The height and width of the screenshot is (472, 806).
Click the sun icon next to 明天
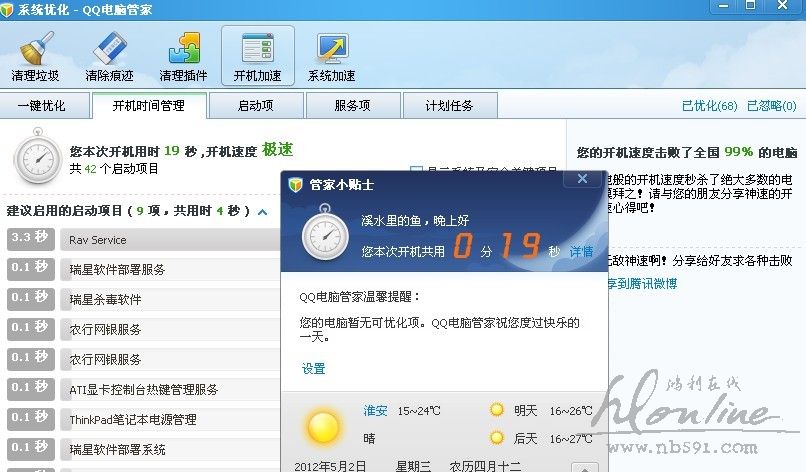497,410
